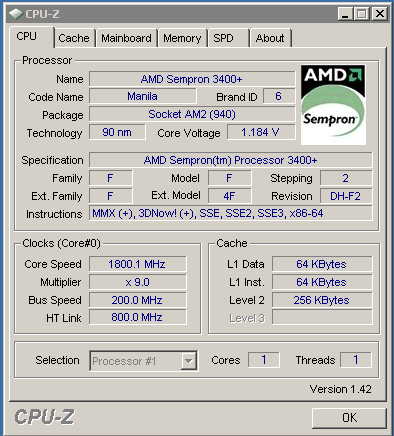Click the Ext. Family value F
Screen dimensions: 394x436
tap(111, 196)
